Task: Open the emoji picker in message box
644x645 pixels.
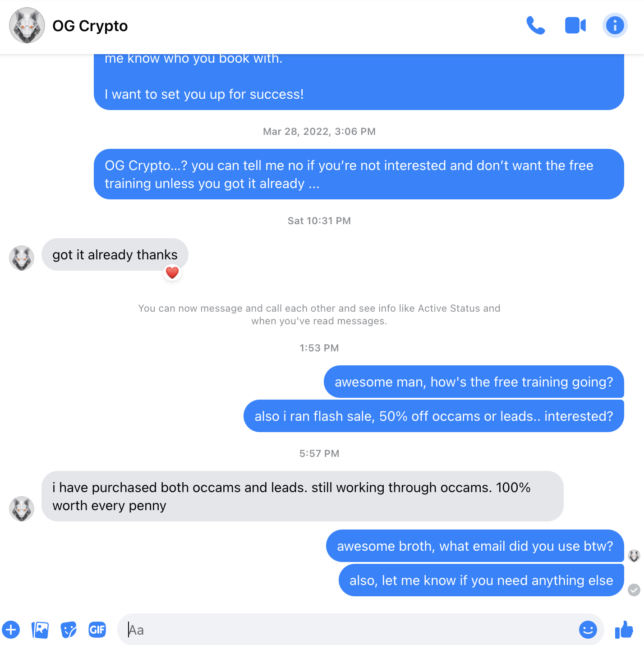Action: 588,629
